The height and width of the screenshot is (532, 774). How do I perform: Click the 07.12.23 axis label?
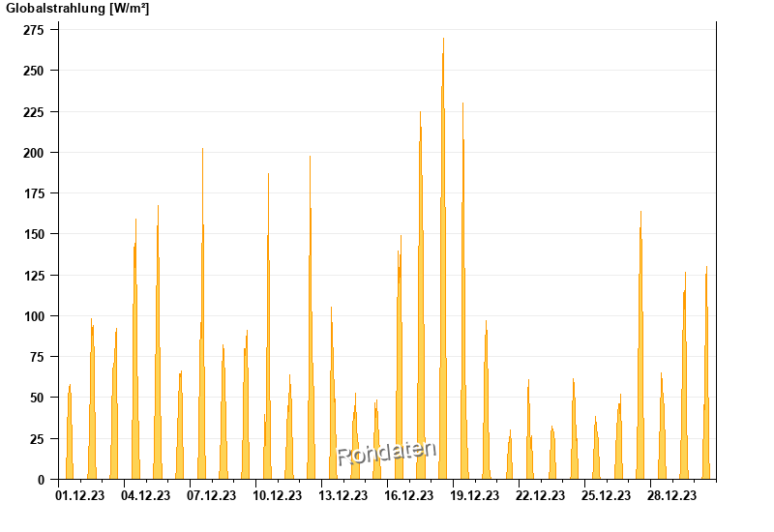211,495
